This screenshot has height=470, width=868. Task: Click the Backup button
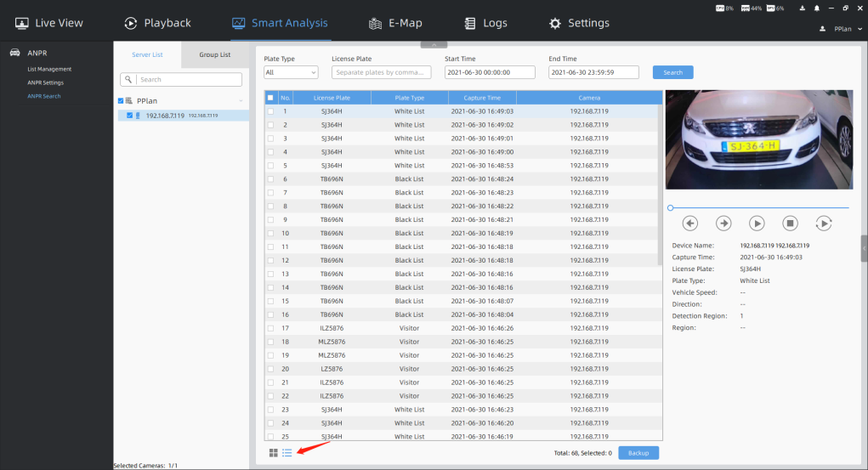tap(638, 453)
